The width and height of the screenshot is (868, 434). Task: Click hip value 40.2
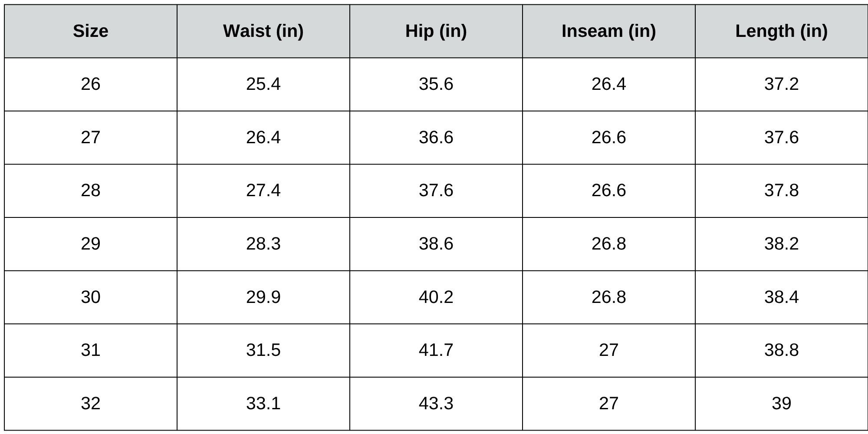pos(436,297)
